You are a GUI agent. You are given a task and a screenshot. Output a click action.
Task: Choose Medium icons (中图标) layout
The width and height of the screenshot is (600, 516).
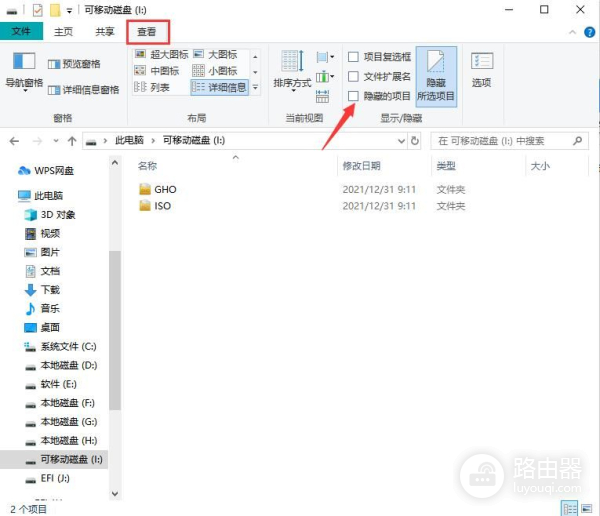(x=157, y=71)
